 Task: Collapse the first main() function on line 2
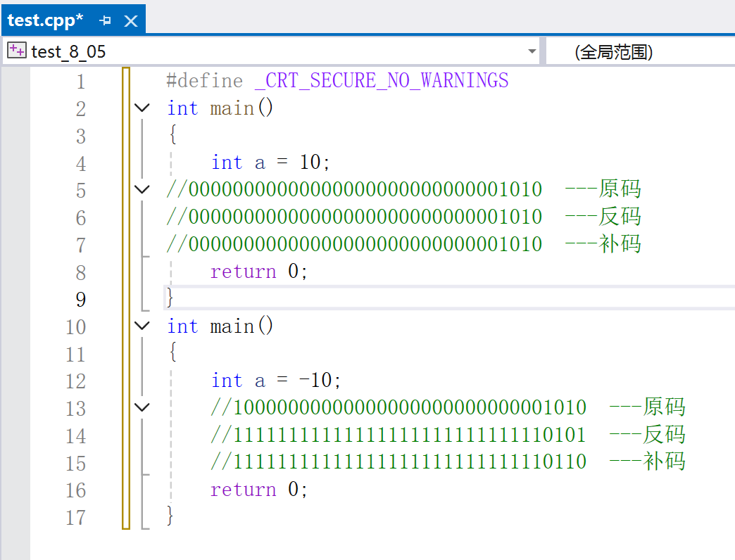tap(142, 108)
